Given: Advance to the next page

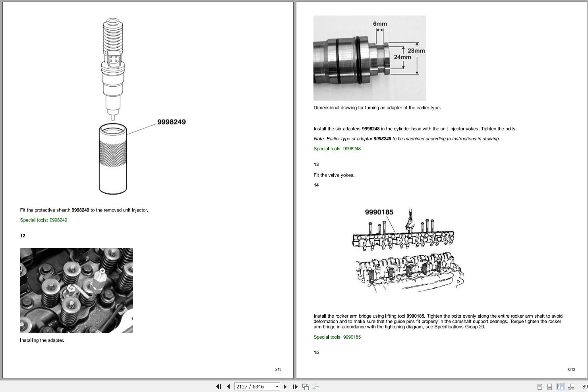Looking at the screenshot, I should (x=285, y=386).
